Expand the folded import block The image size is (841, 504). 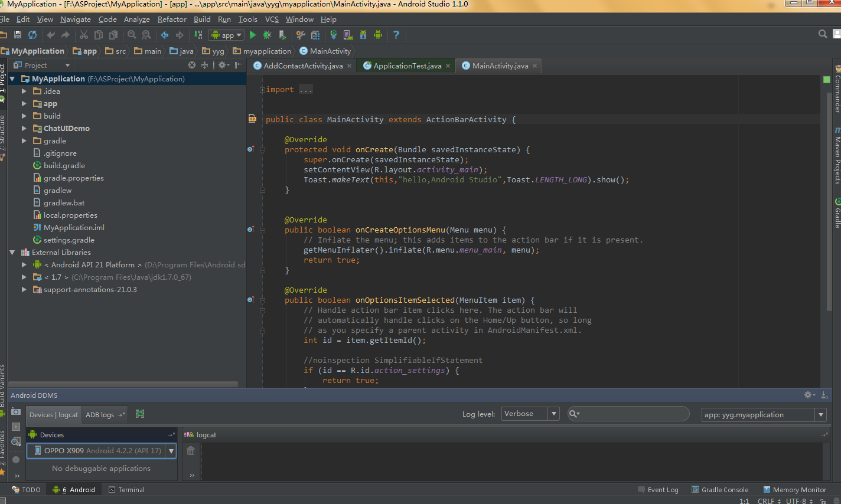[262, 90]
